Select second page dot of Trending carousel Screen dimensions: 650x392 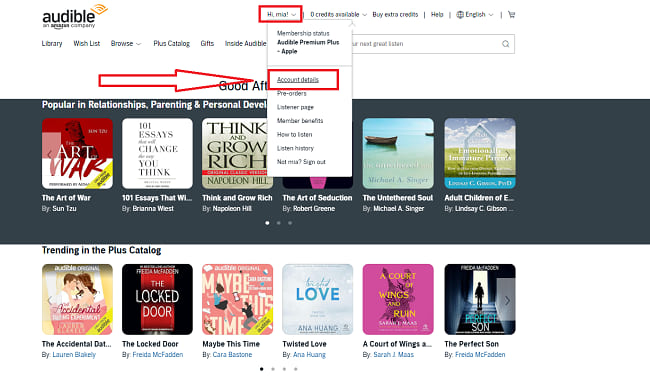[273, 369]
